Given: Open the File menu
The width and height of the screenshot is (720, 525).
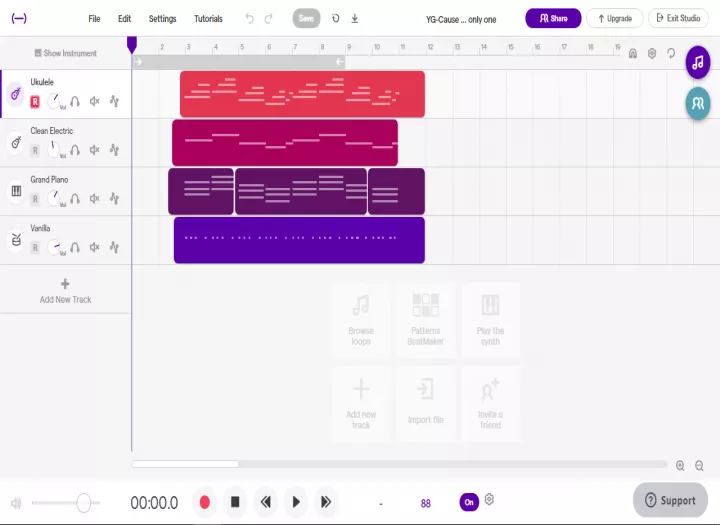Looking at the screenshot, I should point(94,19).
